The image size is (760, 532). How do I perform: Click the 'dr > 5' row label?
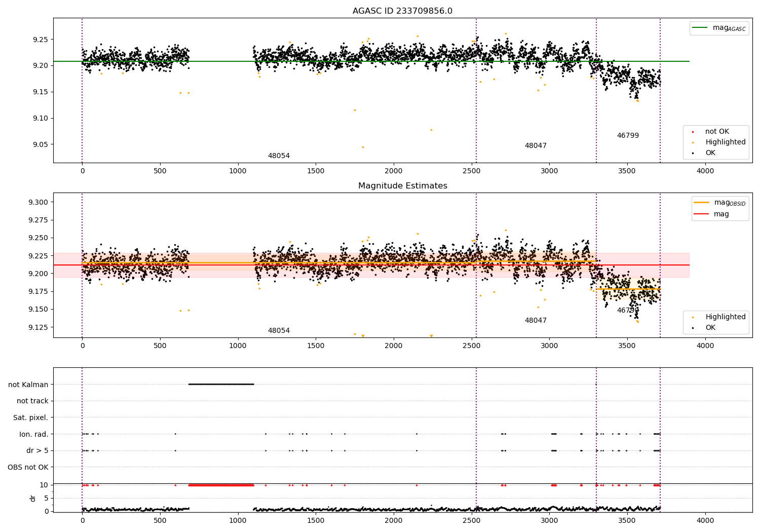(37, 450)
